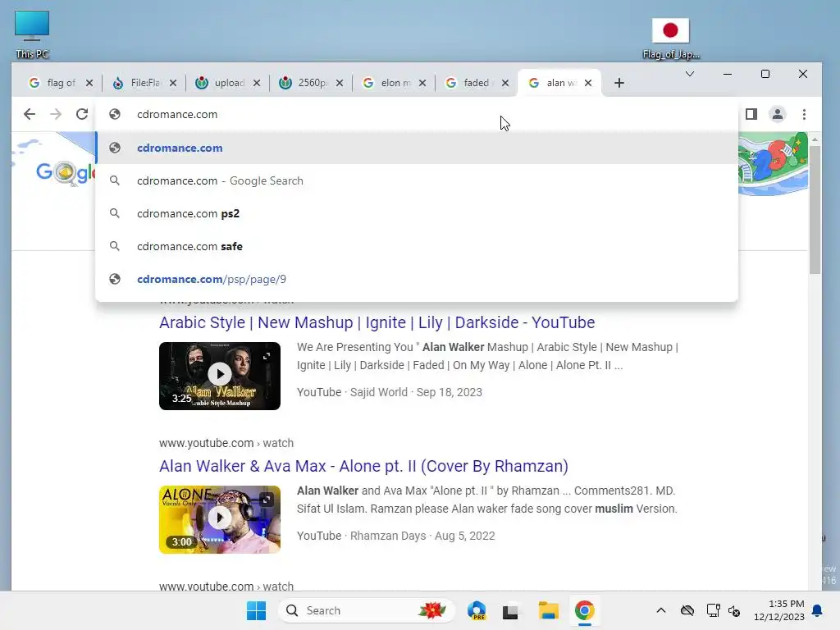This screenshot has height=630, width=840.
Task: Select the cdromance.com URL suggestion
Action: pyautogui.click(x=417, y=148)
